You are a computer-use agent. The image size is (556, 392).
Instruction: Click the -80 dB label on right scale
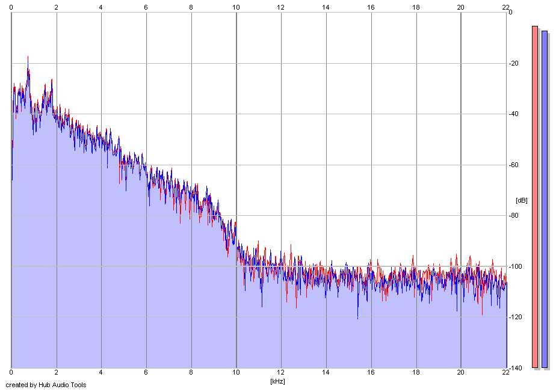point(515,216)
